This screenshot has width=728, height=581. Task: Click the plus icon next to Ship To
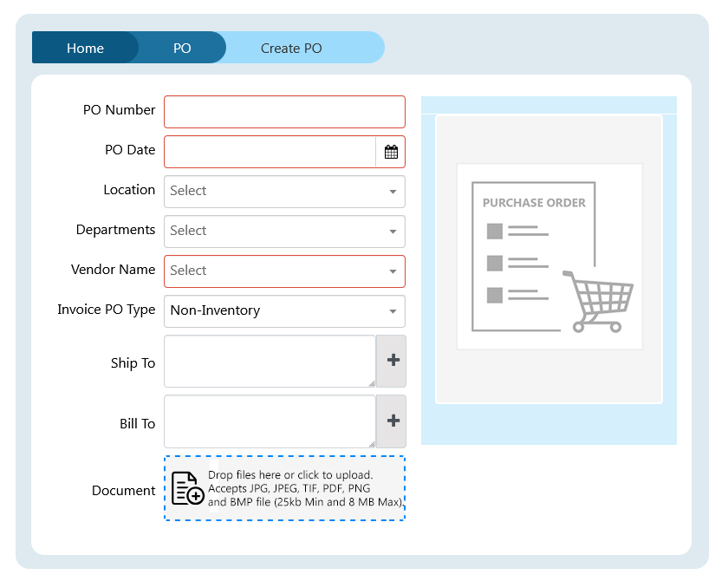click(x=391, y=361)
